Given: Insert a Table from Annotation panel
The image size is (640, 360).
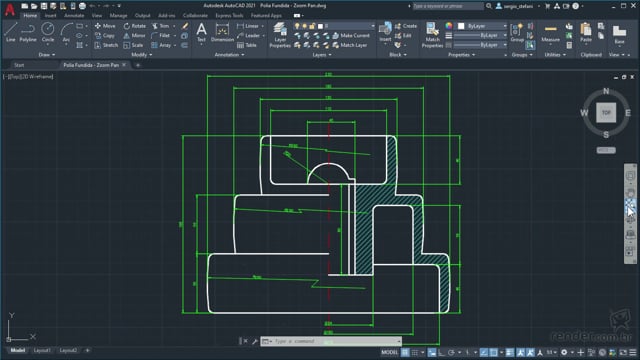Looking at the screenshot, I should (x=247, y=45).
